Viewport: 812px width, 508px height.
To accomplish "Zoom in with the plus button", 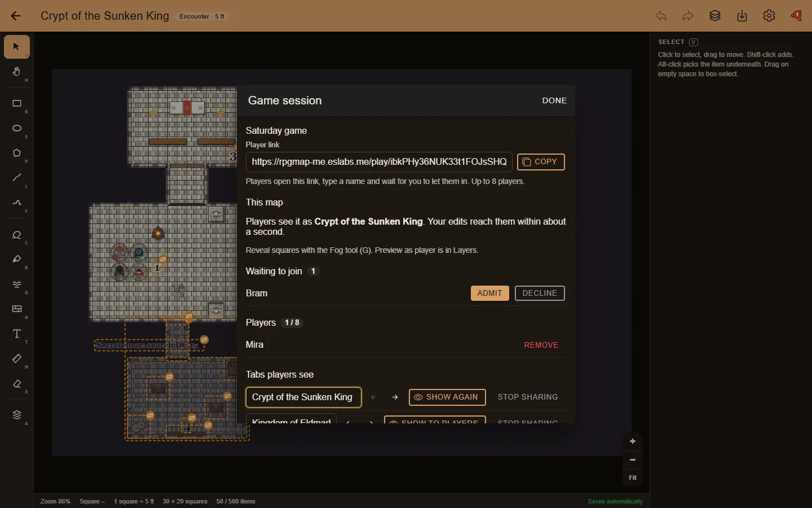I will point(633,441).
